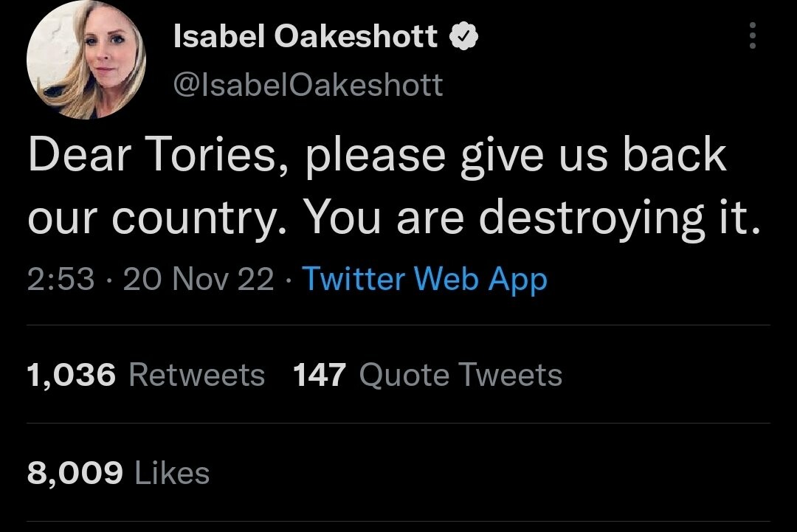Image resolution: width=797 pixels, height=532 pixels.
Task: Show who liked via Likes label
Action: point(173,473)
